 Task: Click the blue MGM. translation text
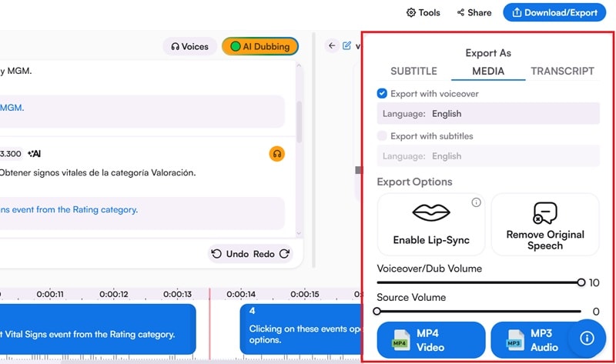12,108
